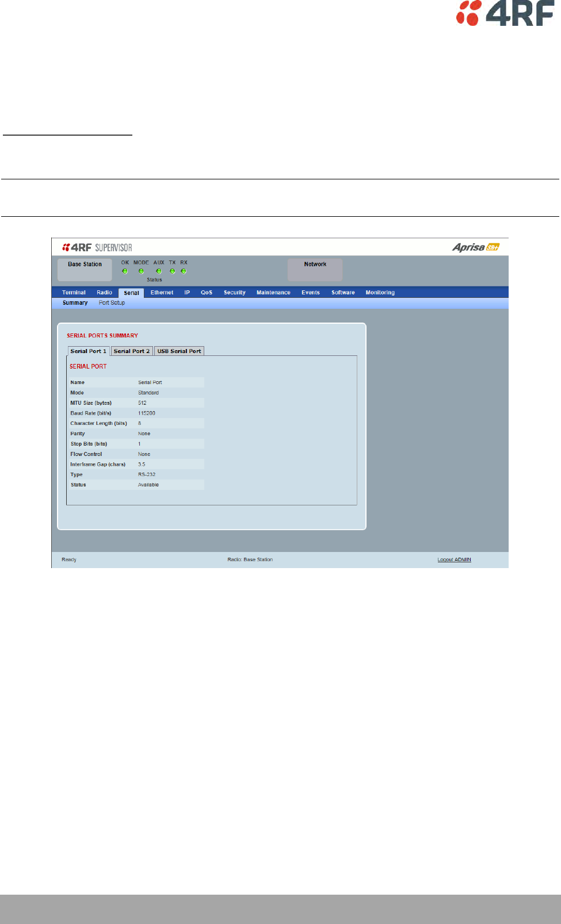The height and width of the screenshot is (924, 561).
Task: Select the MTU Size value 512
Action: tap(142, 403)
